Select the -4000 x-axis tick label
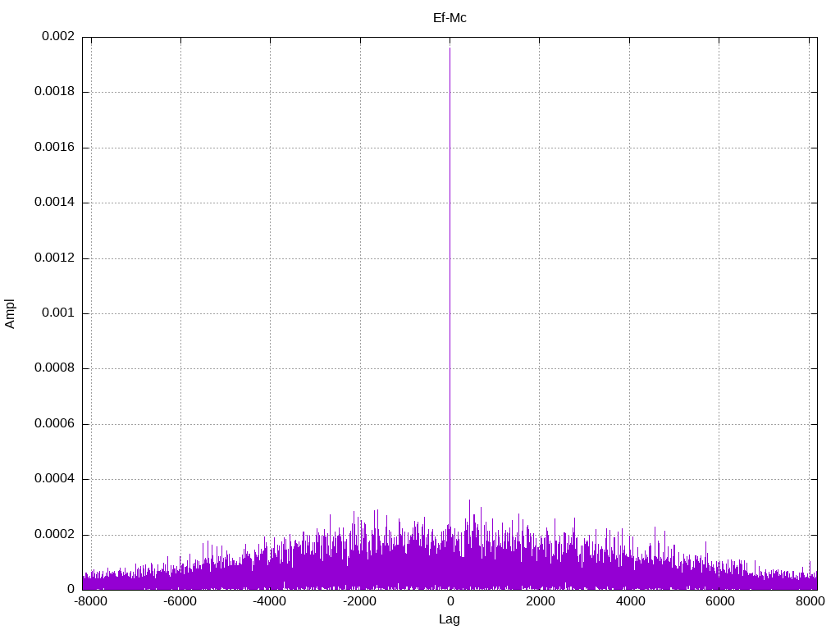The image size is (840, 630). point(270,602)
